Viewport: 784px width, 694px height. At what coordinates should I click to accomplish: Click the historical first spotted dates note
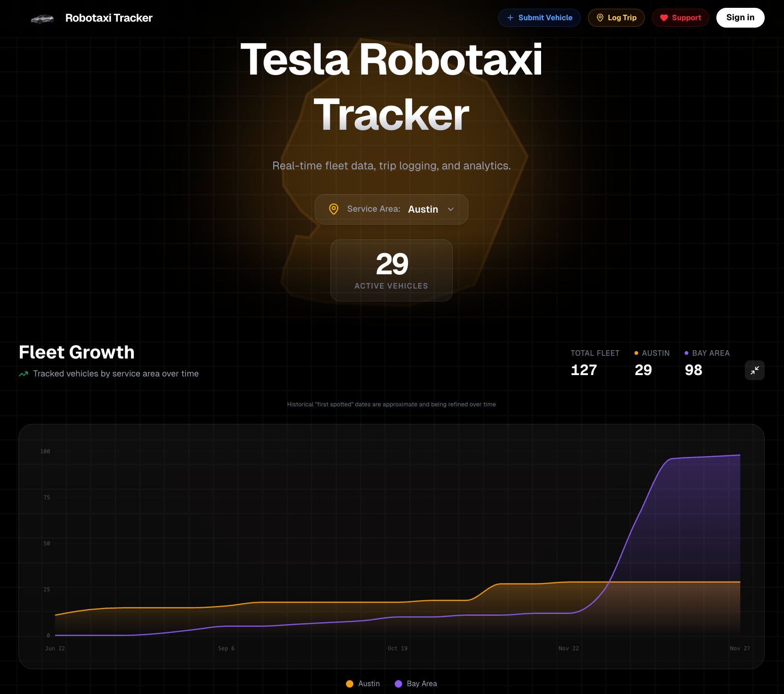(392, 405)
